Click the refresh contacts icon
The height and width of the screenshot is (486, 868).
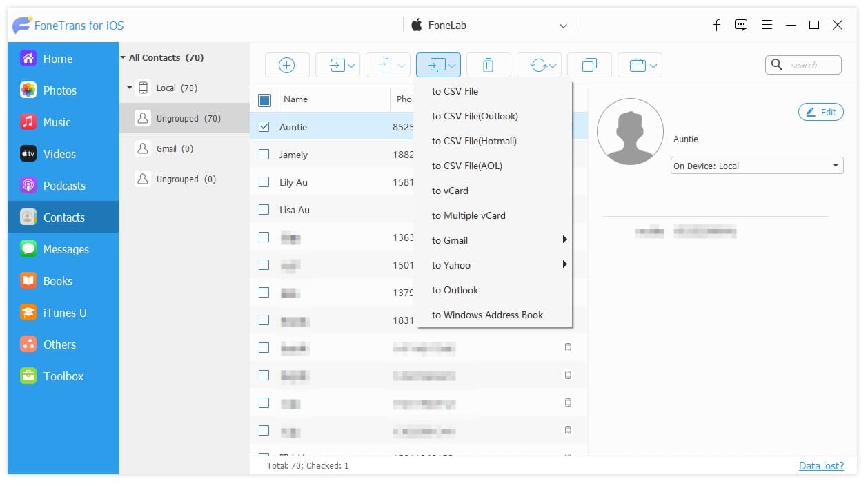[539, 65]
